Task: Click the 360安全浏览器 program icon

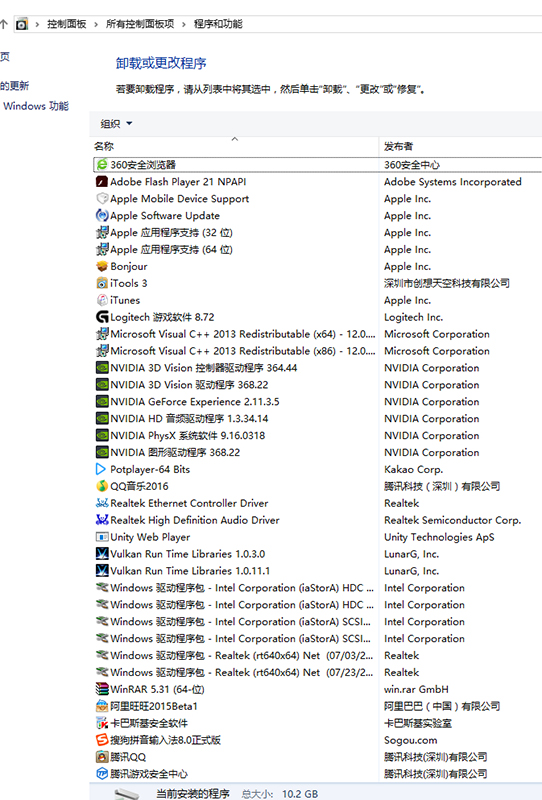Action: [x=102, y=165]
